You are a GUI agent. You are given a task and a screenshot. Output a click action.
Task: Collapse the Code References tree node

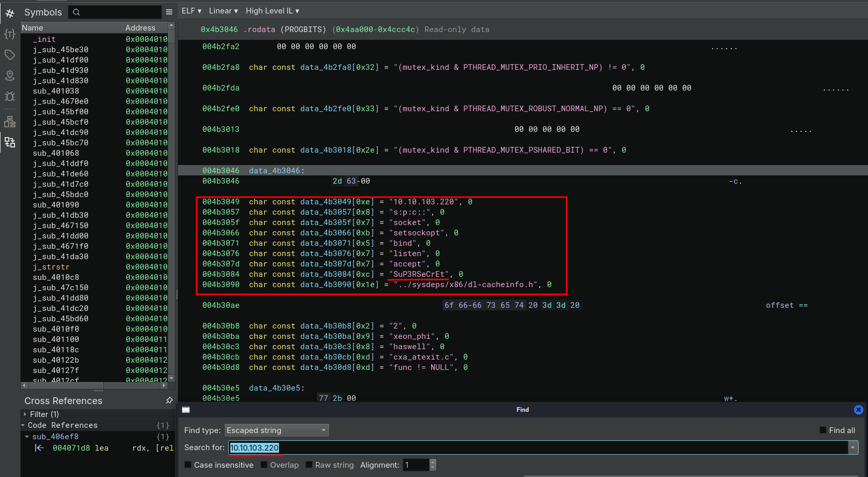23,425
